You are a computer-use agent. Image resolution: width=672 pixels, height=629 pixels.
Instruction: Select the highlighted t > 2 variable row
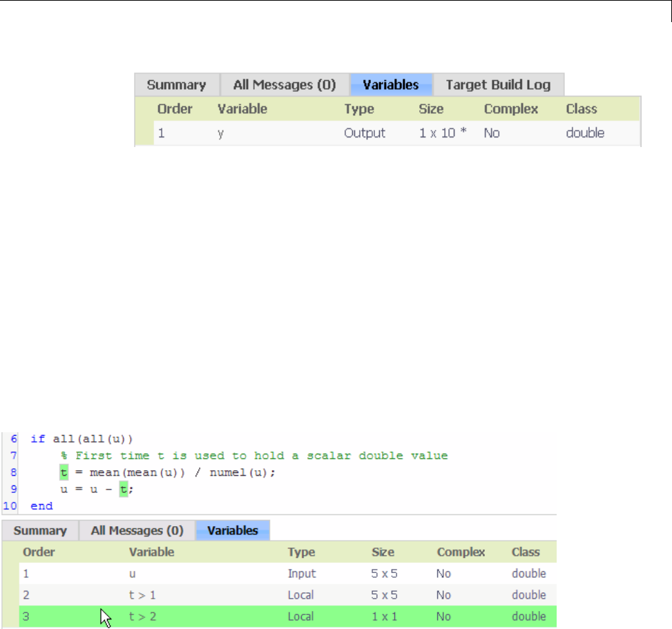pyautogui.click(x=287, y=616)
